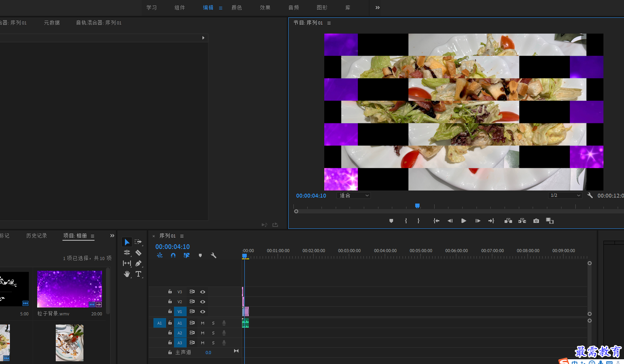The width and height of the screenshot is (624, 364).
Task: Open the zoom level 适合 dropdown
Action: click(x=354, y=195)
